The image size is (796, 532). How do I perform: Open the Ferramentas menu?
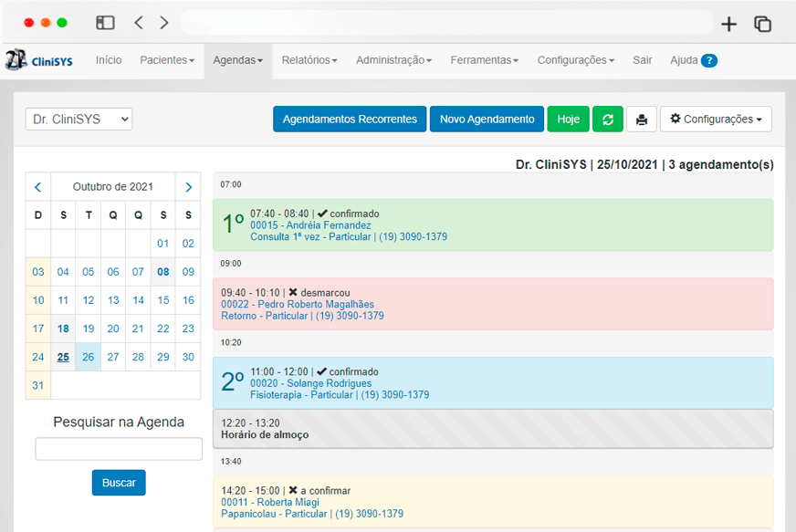coord(485,60)
